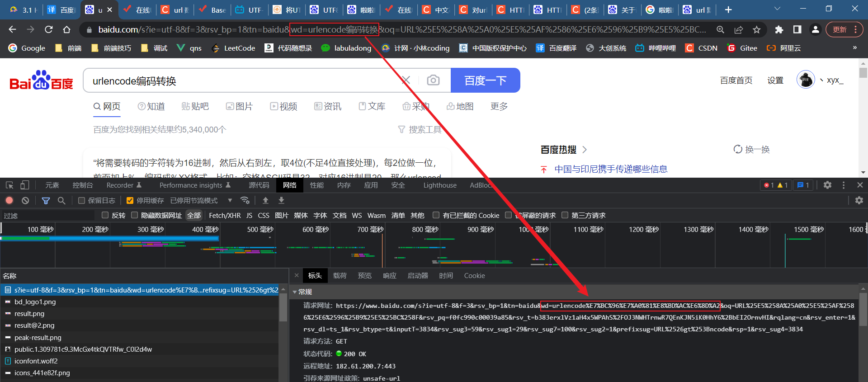Open 搜索工具 search tools
Screen dimensions: 868x382
pyautogui.click(x=420, y=130)
